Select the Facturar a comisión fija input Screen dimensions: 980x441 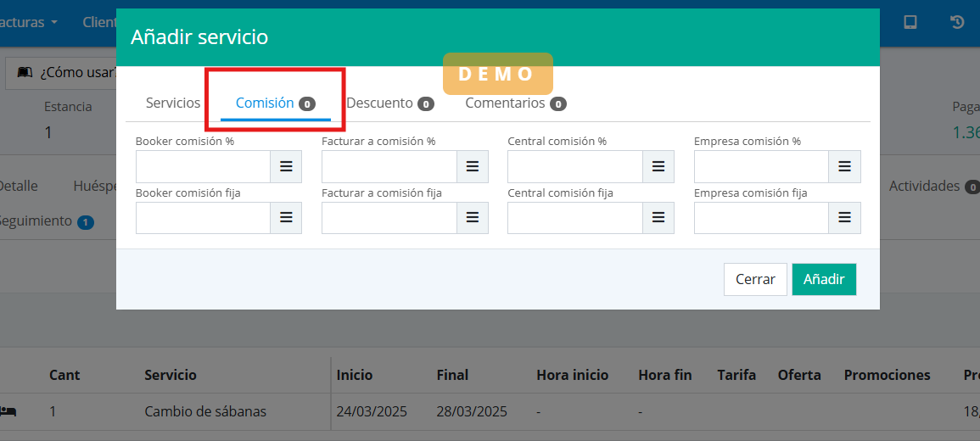point(389,218)
